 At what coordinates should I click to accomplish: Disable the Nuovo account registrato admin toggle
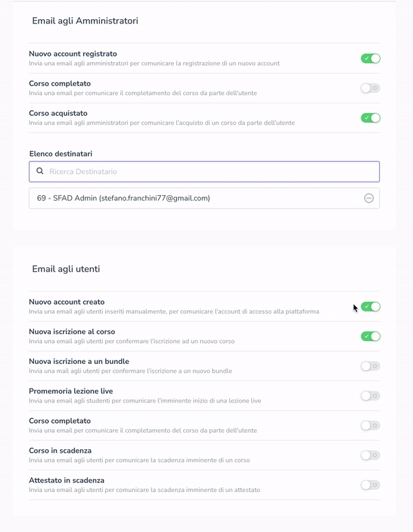[x=370, y=59]
